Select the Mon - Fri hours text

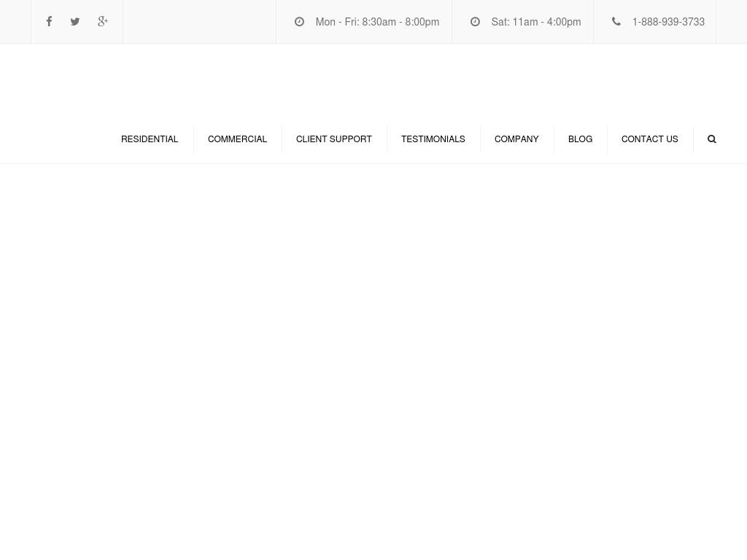click(x=377, y=22)
